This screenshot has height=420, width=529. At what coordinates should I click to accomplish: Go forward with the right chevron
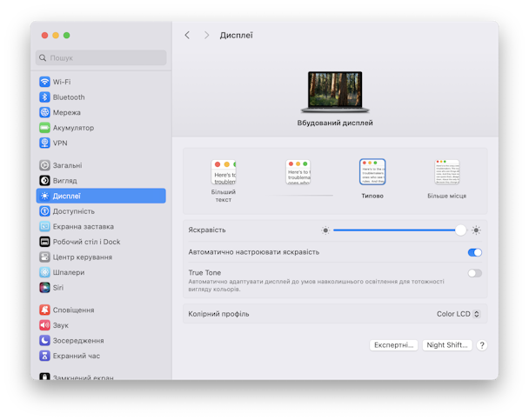click(206, 35)
